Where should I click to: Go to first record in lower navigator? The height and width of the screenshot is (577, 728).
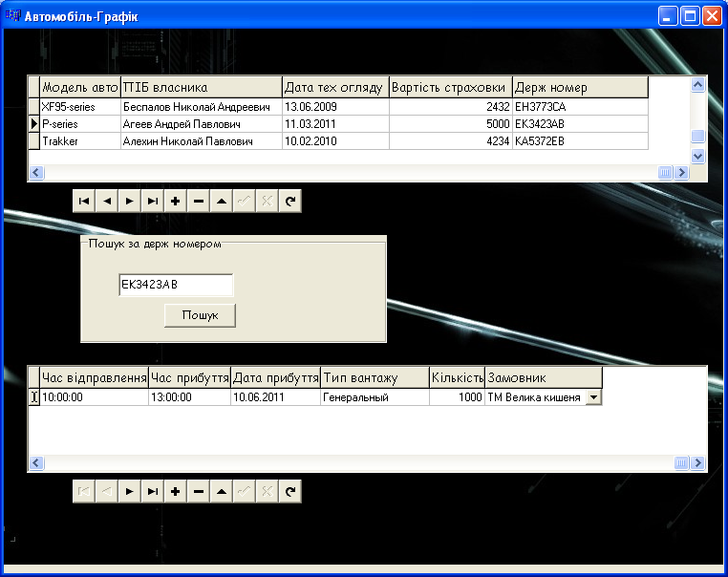tap(84, 491)
